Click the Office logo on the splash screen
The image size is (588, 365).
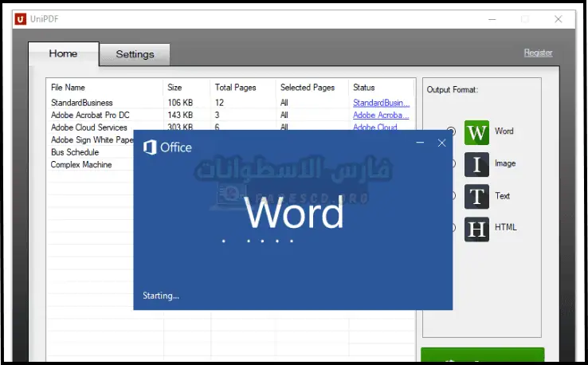coord(150,147)
